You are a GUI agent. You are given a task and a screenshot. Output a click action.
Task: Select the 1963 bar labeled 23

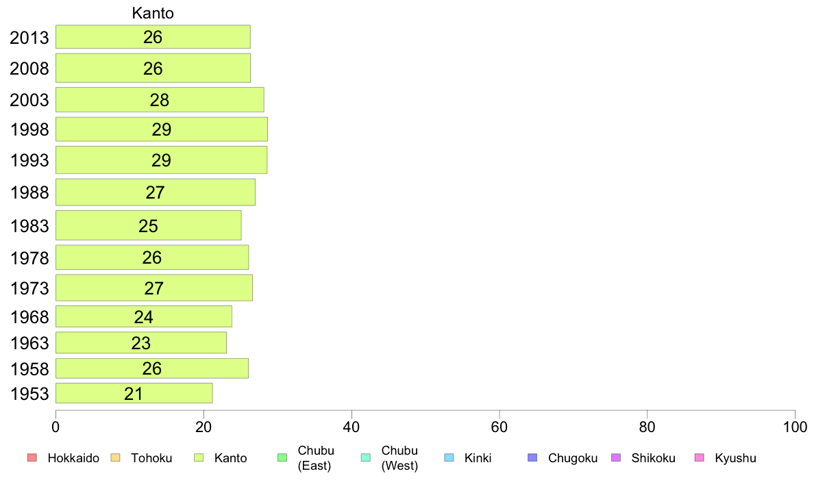(x=141, y=342)
